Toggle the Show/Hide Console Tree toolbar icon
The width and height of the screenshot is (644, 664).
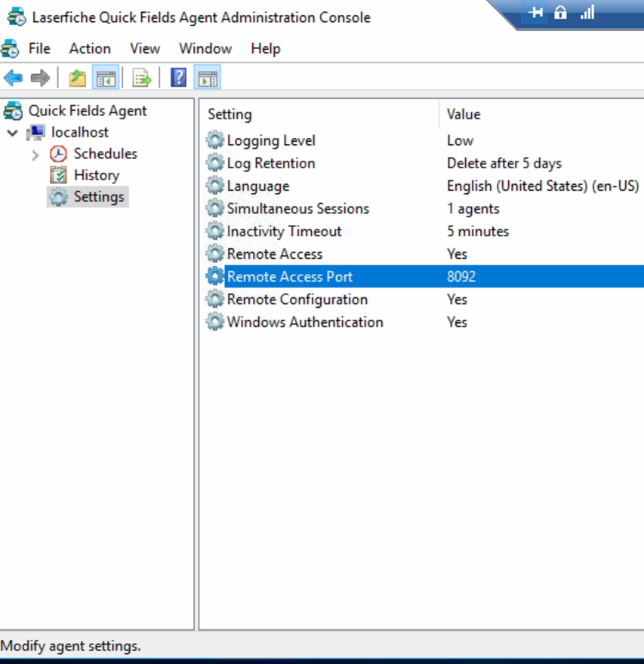[x=106, y=78]
